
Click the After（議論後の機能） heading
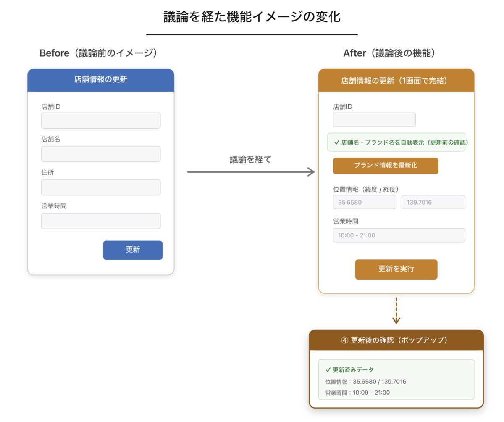391,53
